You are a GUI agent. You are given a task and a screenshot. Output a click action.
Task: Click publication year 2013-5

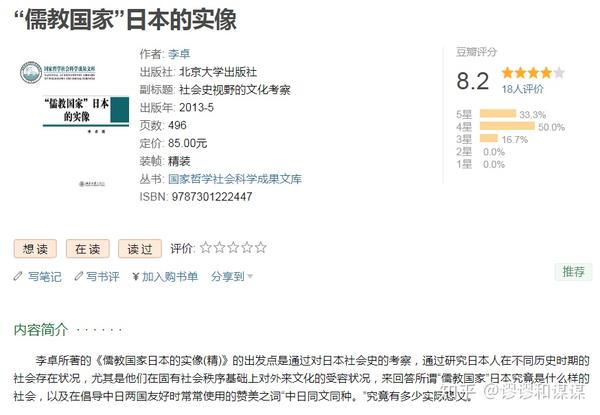pos(196,107)
